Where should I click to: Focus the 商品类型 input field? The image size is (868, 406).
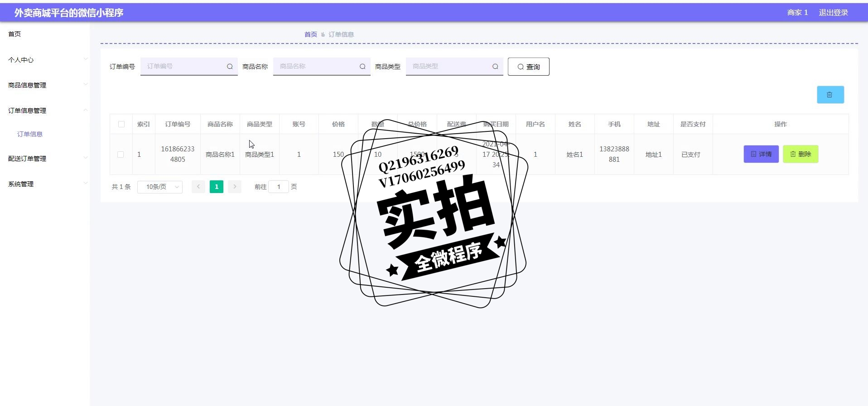coord(454,67)
